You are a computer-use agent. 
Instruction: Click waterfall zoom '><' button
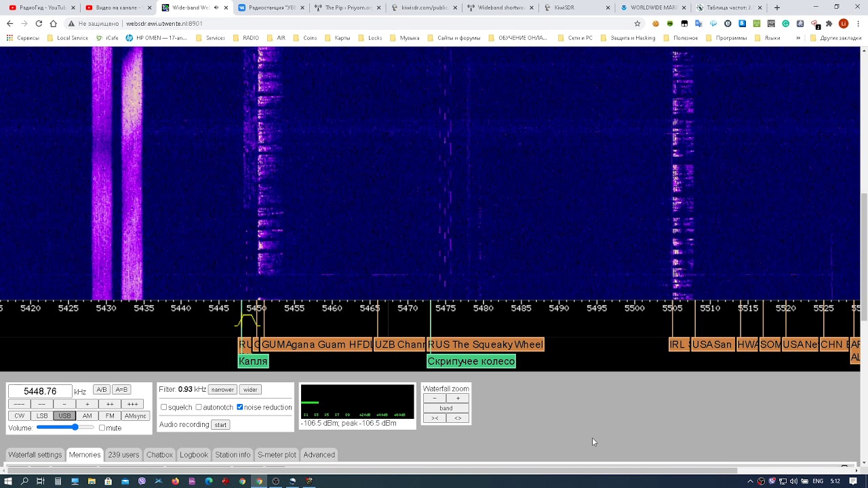point(435,418)
